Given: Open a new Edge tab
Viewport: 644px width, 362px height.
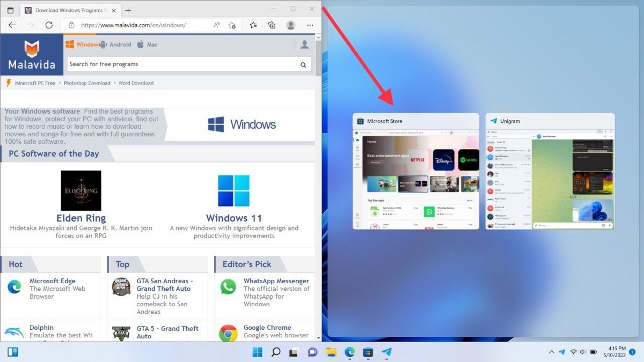Looking at the screenshot, I should pyautogui.click(x=128, y=10).
